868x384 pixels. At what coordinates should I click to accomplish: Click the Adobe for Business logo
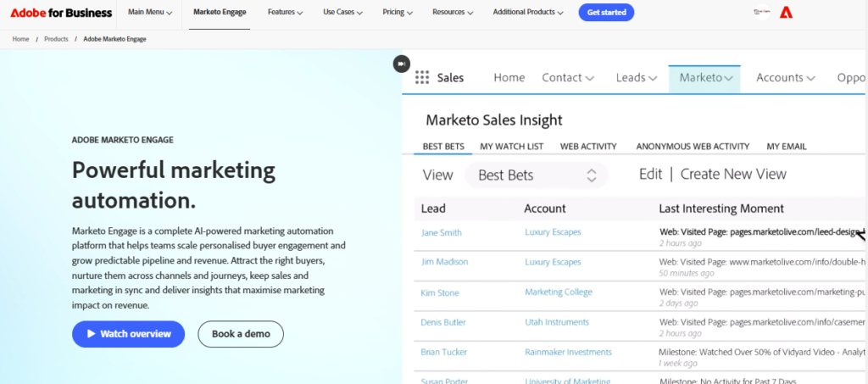pos(61,13)
